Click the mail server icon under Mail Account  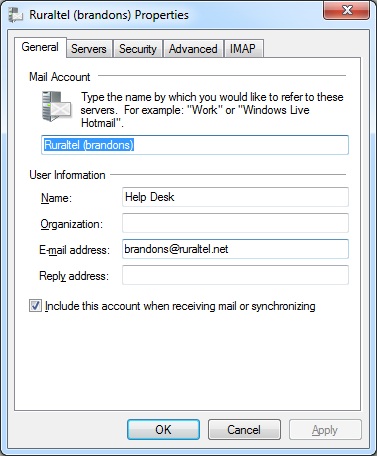[x=57, y=107]
